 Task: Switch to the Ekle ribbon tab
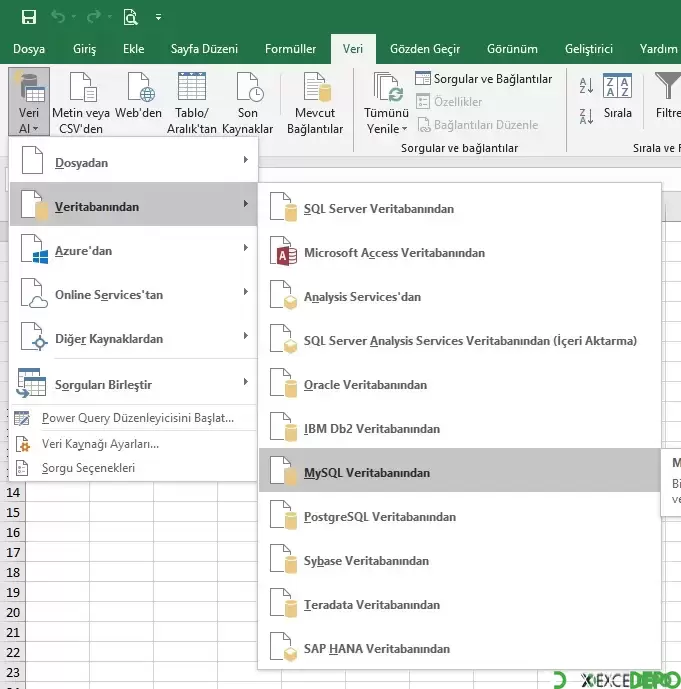(x=134, y=49)
